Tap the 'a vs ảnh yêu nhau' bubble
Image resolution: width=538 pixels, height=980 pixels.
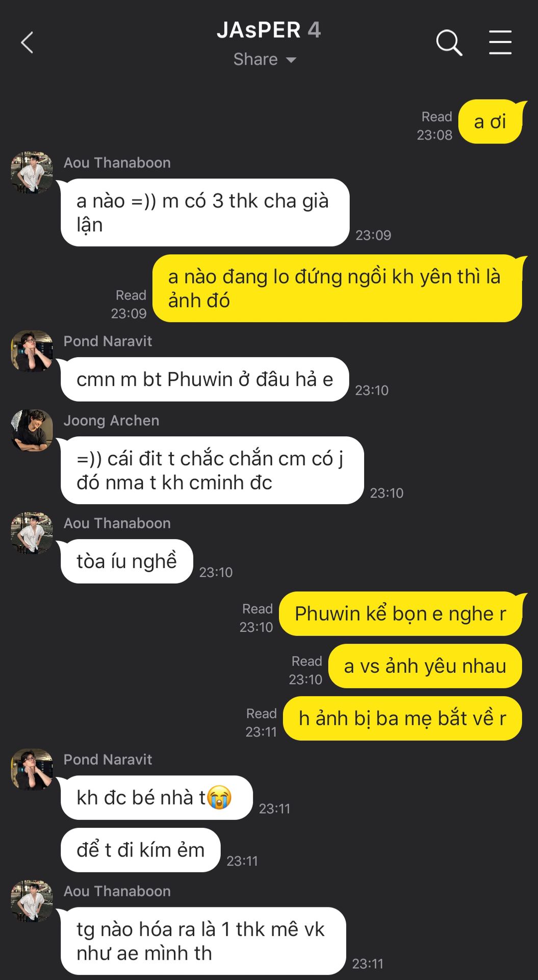click(x=425, y=666)
